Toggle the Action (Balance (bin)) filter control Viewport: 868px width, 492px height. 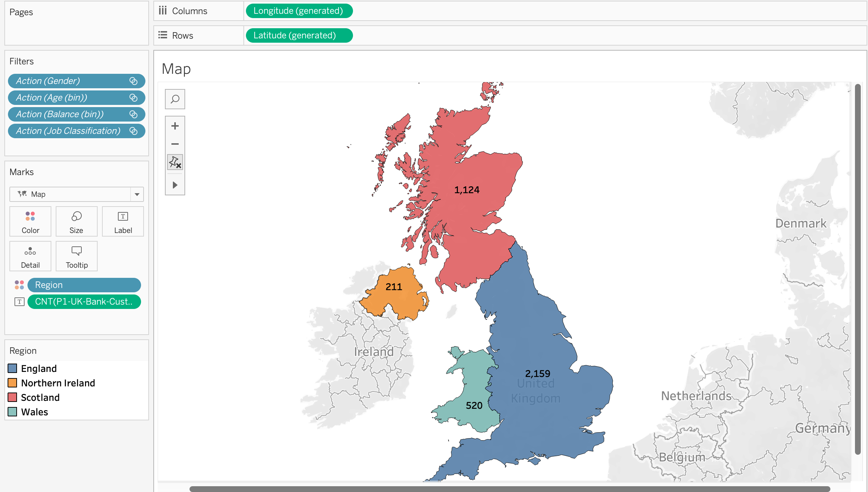click(x=133, y=114)
